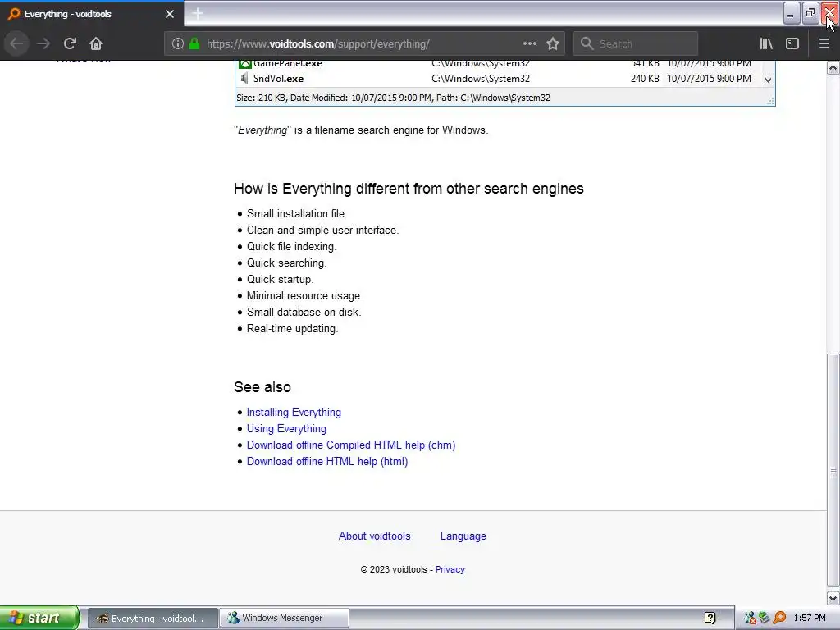The height and width of the screenshot is (630, 840).
Task: Reload the current page
Action: (x=70, y=43)
